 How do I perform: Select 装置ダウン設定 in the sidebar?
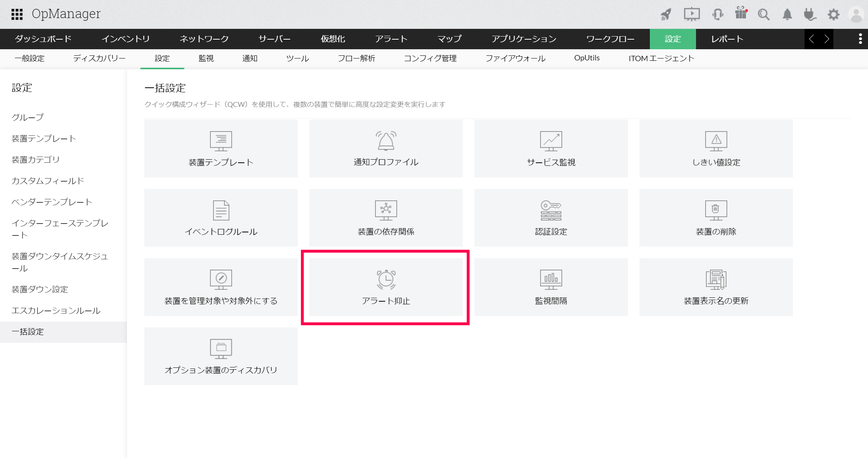[40, 289]
